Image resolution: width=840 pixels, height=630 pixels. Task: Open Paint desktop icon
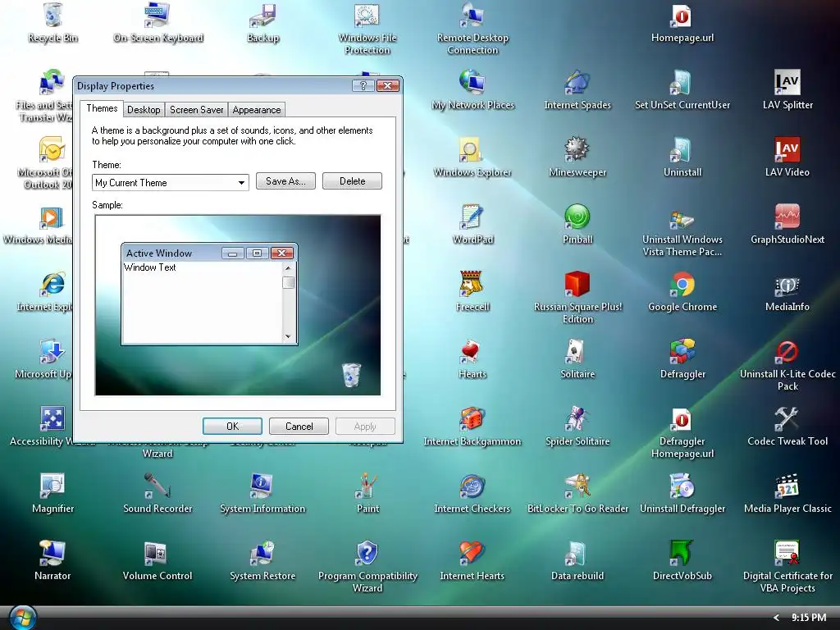pos(367,486)
